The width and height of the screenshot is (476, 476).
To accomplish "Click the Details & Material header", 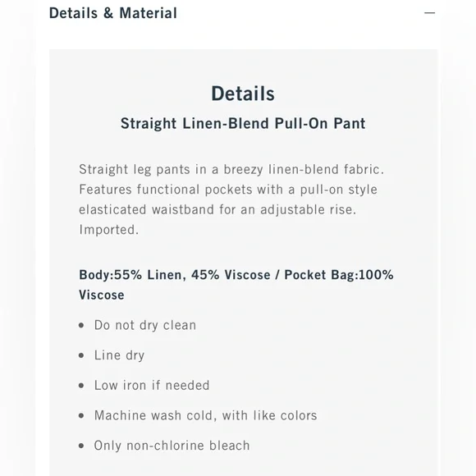I will [x=113, y=13].
